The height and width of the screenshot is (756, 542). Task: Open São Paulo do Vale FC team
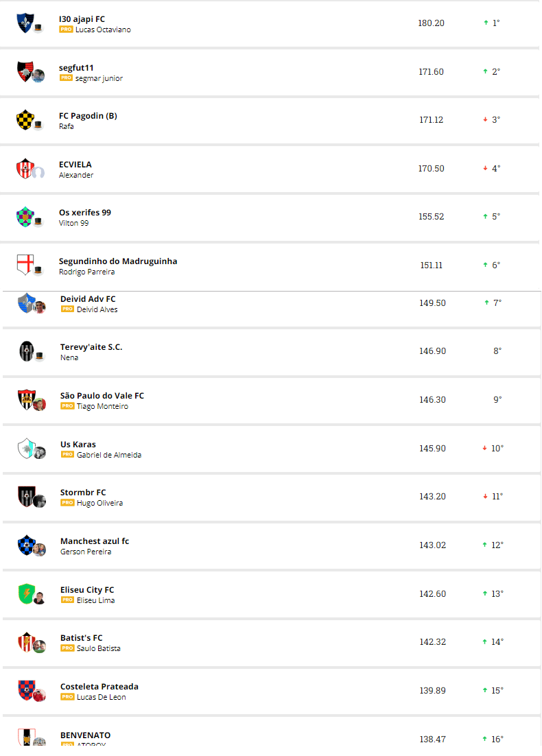click(x=102, y=396)
